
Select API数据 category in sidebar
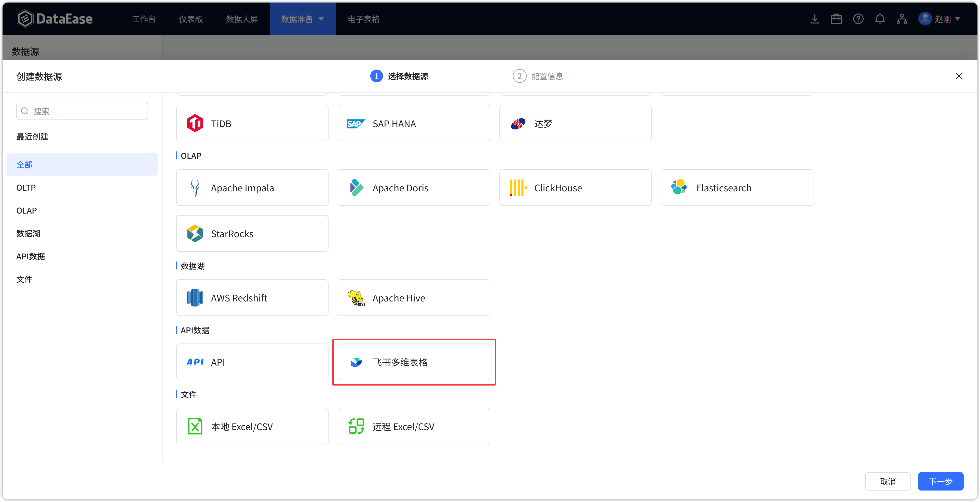82,256
